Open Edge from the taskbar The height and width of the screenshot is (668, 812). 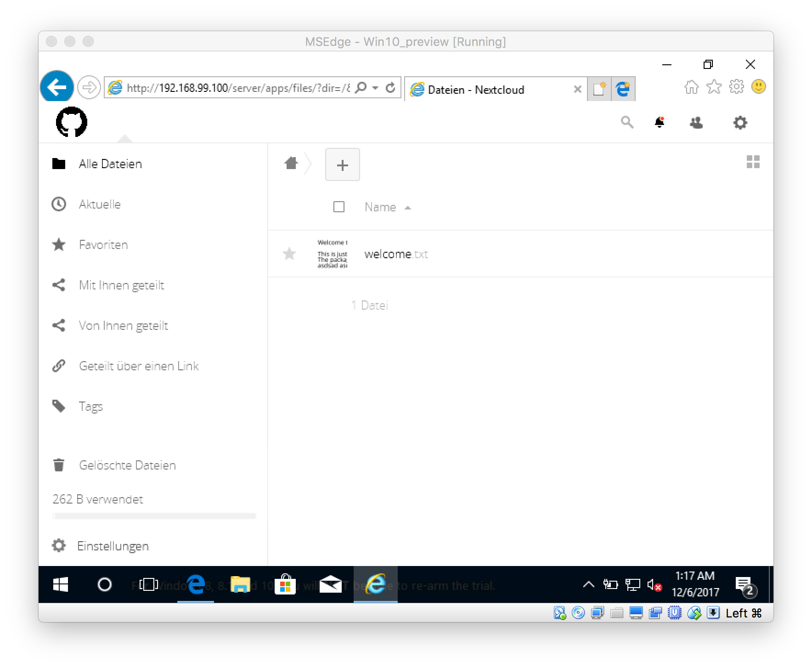(196, 585)
